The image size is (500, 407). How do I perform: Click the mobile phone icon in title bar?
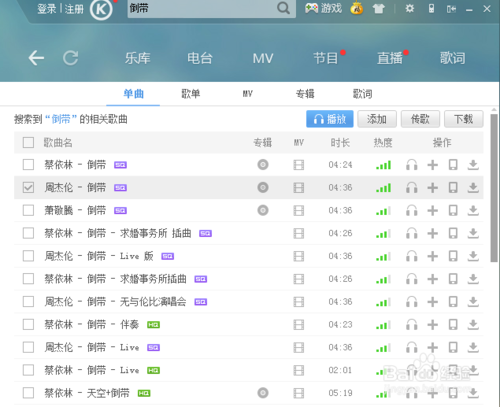click(431, 8)
